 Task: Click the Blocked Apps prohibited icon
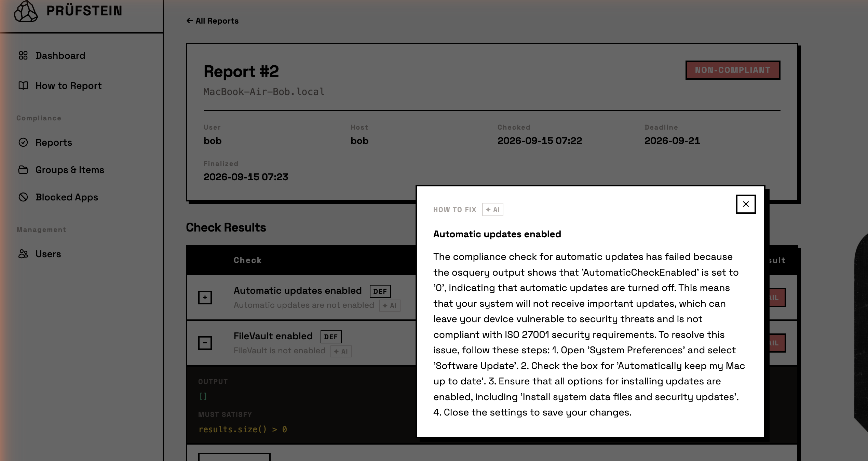(x=23, y=197)
